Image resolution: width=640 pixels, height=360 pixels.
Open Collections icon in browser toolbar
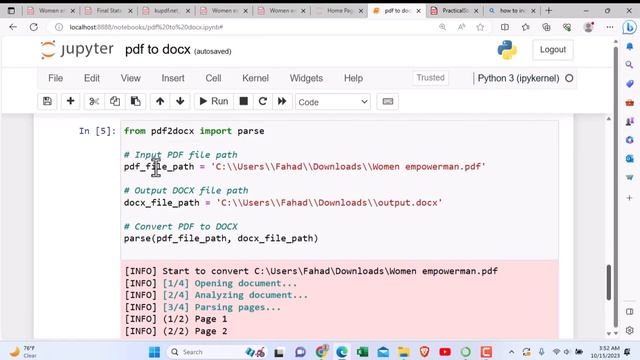(546, 27)
